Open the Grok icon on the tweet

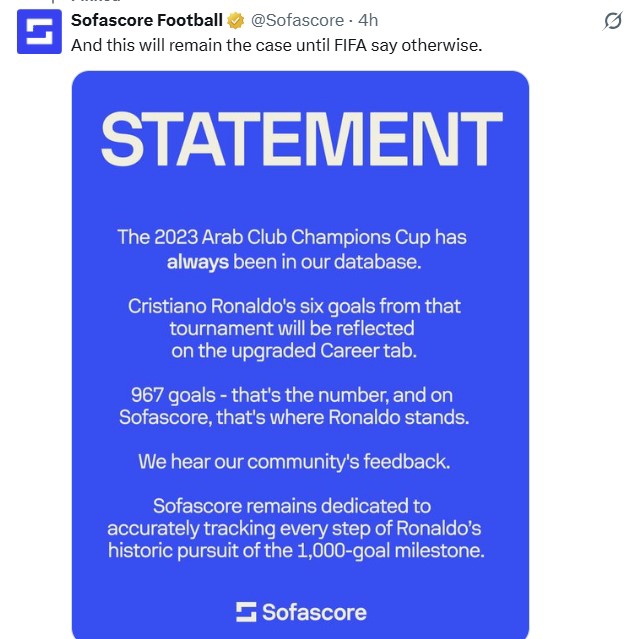pos(612,20)
